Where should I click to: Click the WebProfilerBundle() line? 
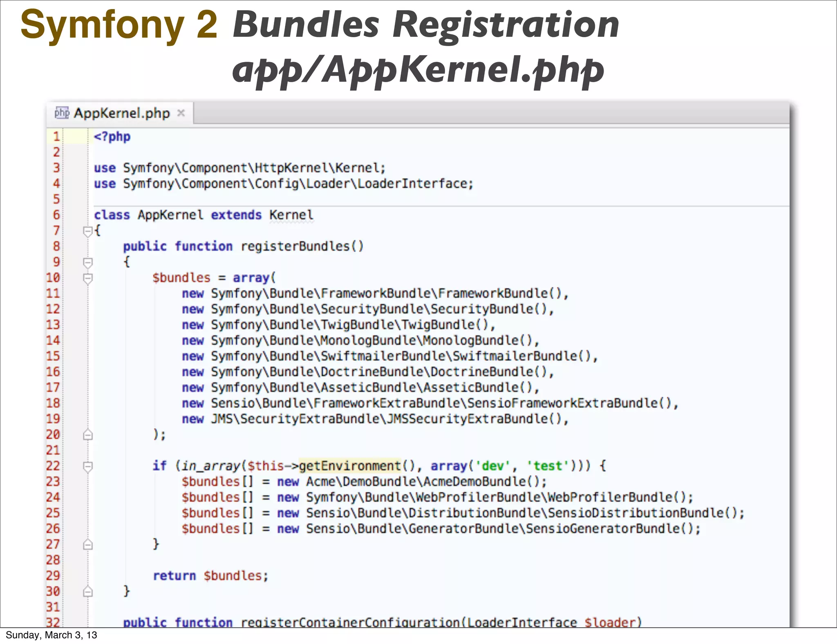437,497
